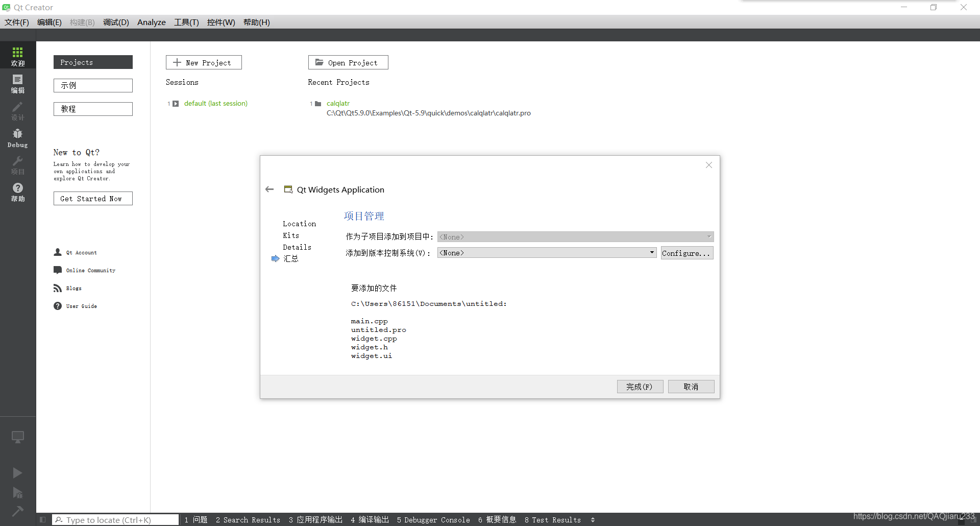The width and height of the screenshot is (980, 526).
Task: Click the Qt Account link
Action: point(81,253)
